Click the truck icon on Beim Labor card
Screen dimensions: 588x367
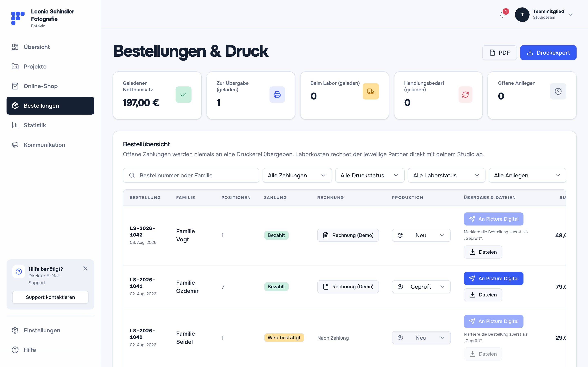371,91
